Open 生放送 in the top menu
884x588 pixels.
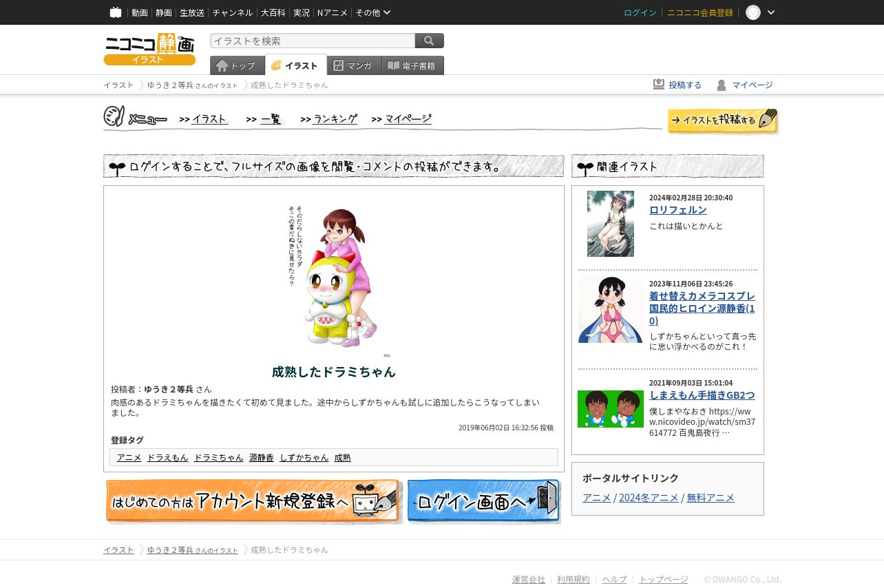[192, 12]
